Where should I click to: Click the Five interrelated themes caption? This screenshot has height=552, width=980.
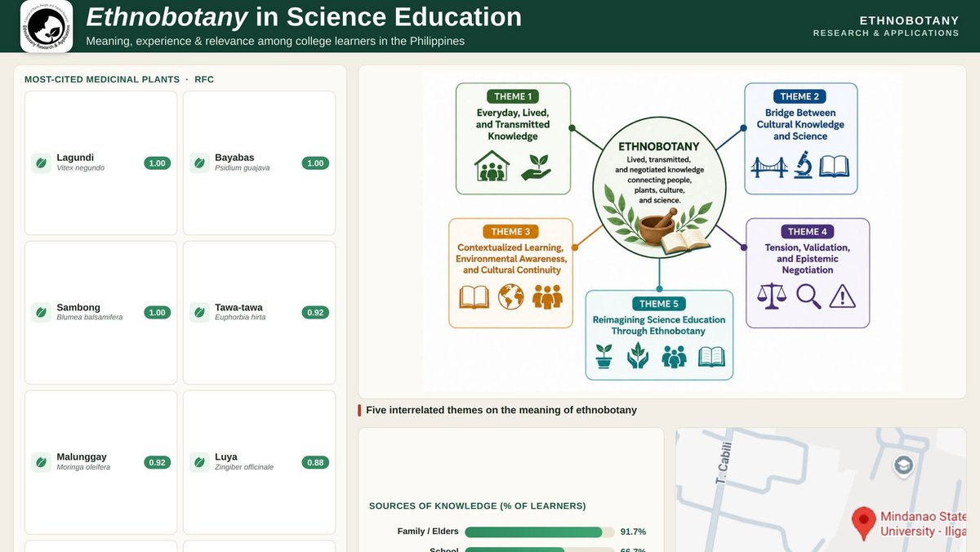click(501, 410)
